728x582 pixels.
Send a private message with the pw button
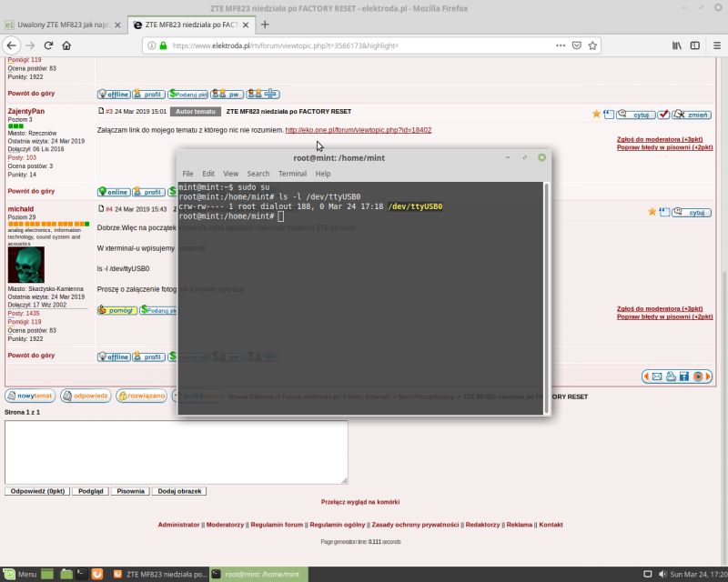pyautogui.click(x=227, y=95)
